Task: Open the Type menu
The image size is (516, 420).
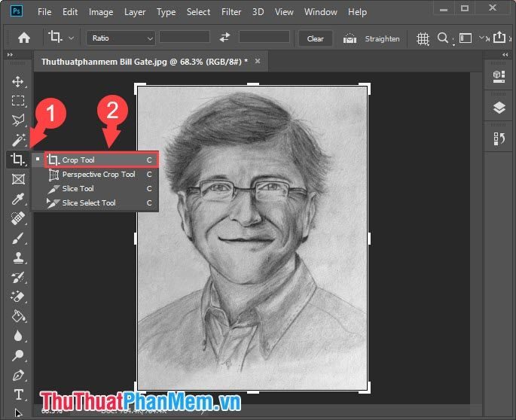Action: pos(166,12)
